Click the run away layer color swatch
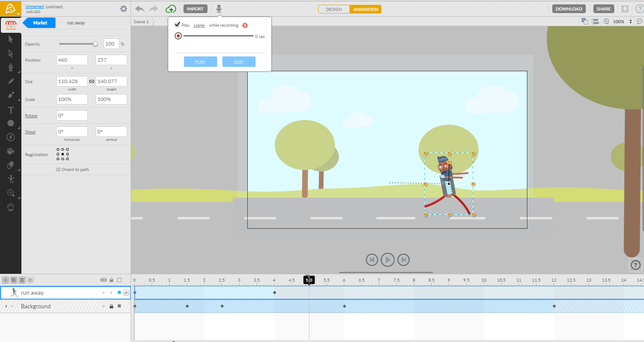The image size is (644, 342). pyautogui.click(x=119, y=293)
